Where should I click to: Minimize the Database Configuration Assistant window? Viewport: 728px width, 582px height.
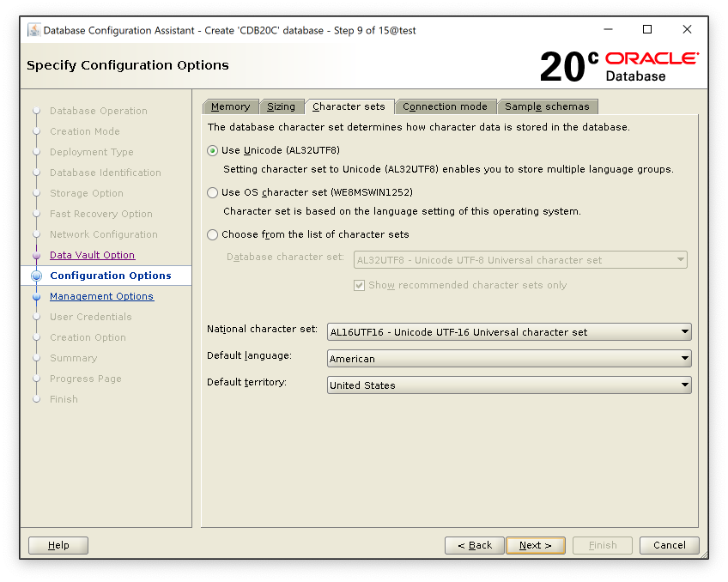tap(608, 30)
